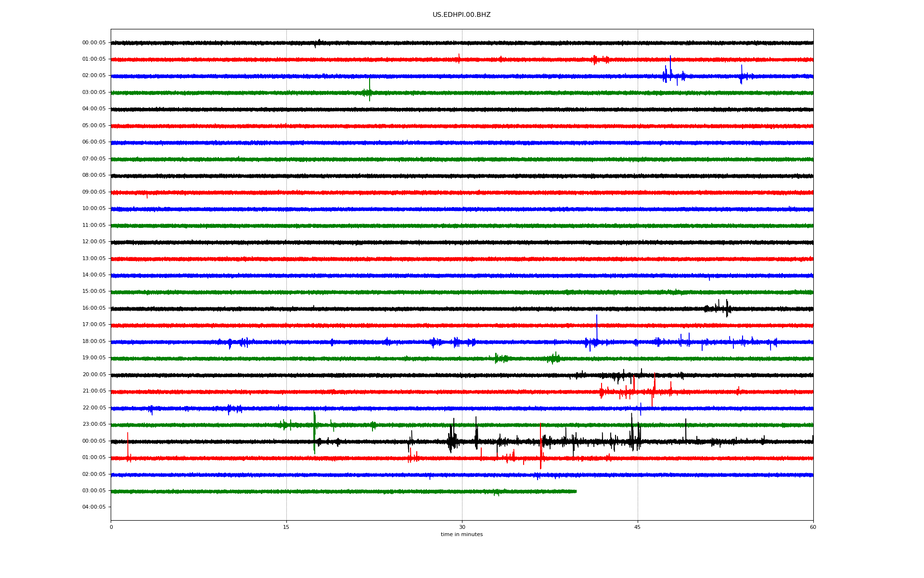Click the 23:00:05 trace label
The image size is (924, 578).
pos(94,424)
